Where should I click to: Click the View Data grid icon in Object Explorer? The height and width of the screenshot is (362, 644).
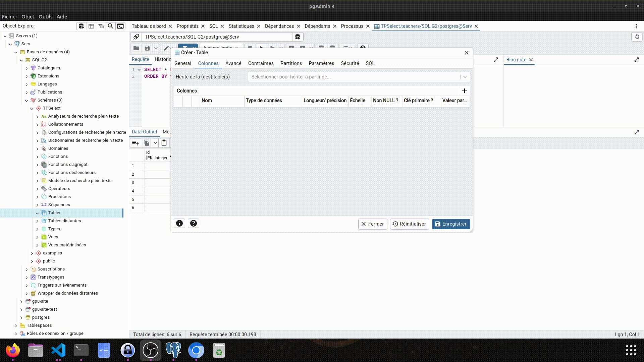91,26
